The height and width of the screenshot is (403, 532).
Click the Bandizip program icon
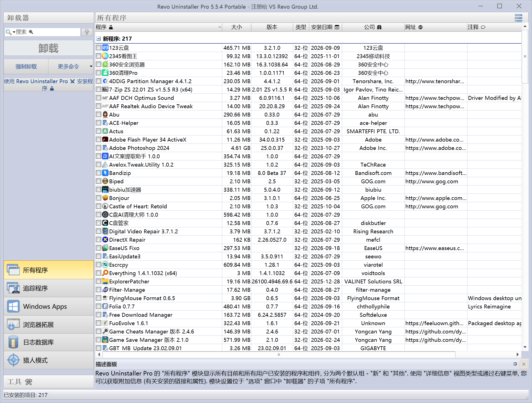click(105, 173)
